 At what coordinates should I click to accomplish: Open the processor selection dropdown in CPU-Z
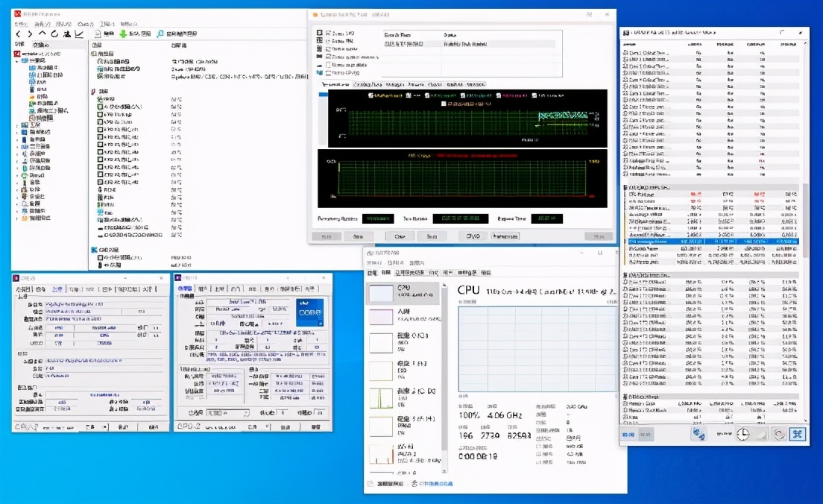pyautogui.click(x=227, y=413)
